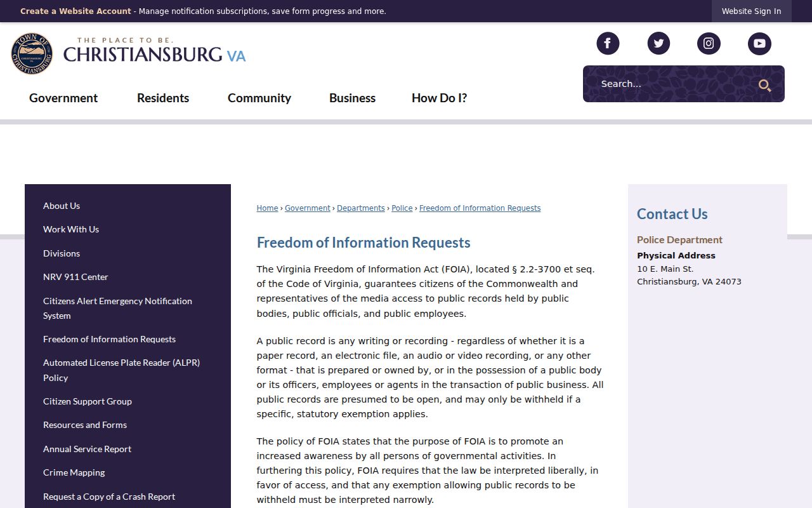Open the Community menu
Screen dimensions: 812x508
click(259, 98)
